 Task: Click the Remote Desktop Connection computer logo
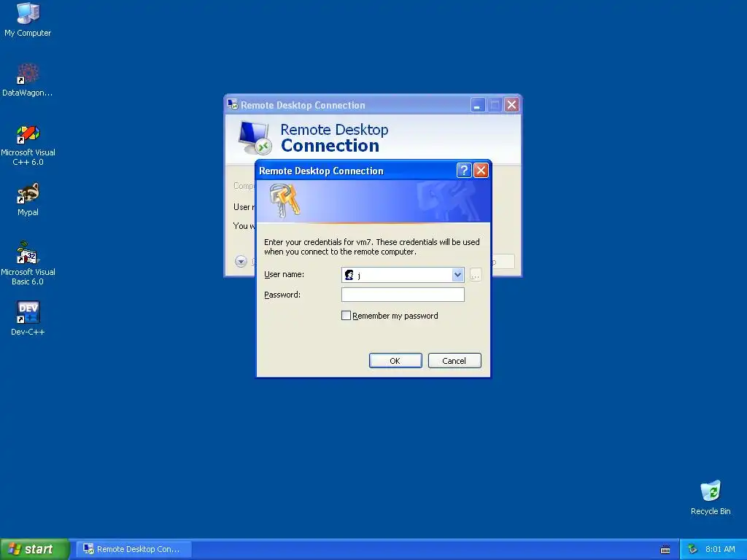(x=255, y=138)
